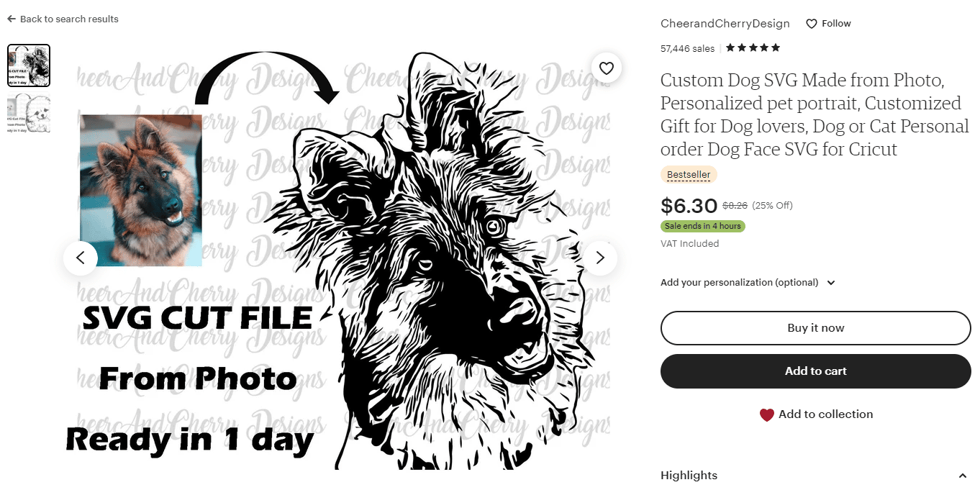Screen dimensions: 980x490
Task: Click the five-star shop rating
Action: click(753, 48)
